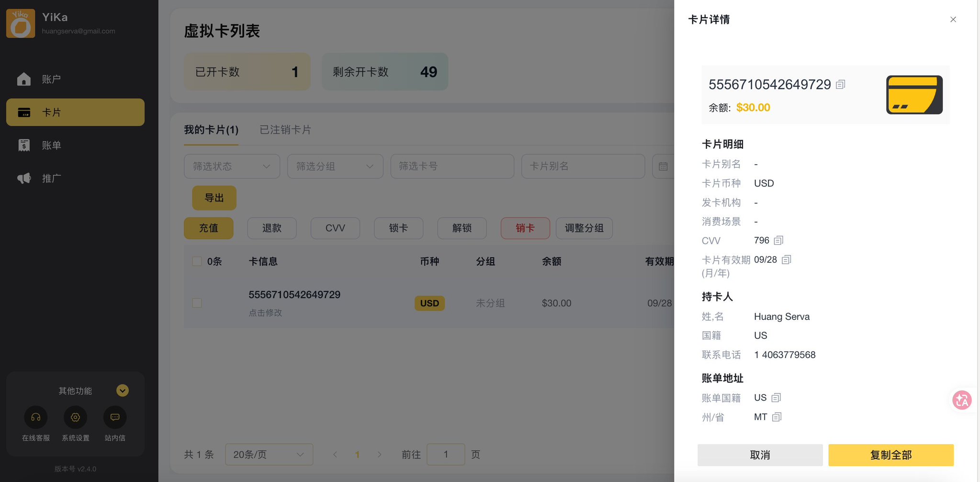Screen dimensions: 980x482
Task: Check the row checkbox for card 5556710542649729
Action: tap(197, 303)
